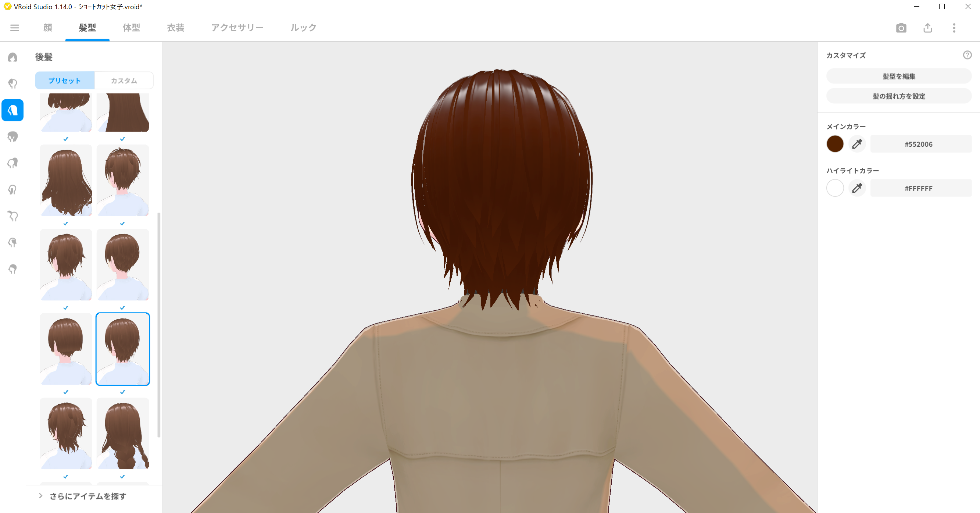Click the camera capture icon
Screen dimensions: 980x513
[901, 28]
